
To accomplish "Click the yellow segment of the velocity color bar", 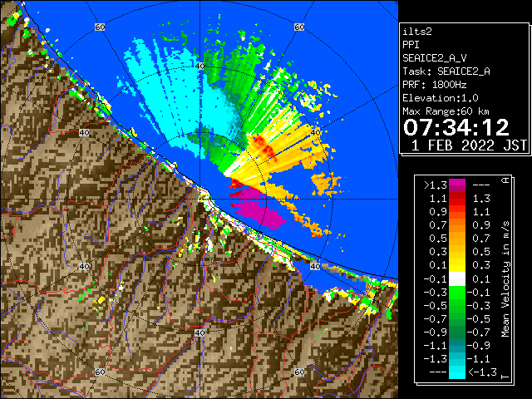I will coord(457,265).
